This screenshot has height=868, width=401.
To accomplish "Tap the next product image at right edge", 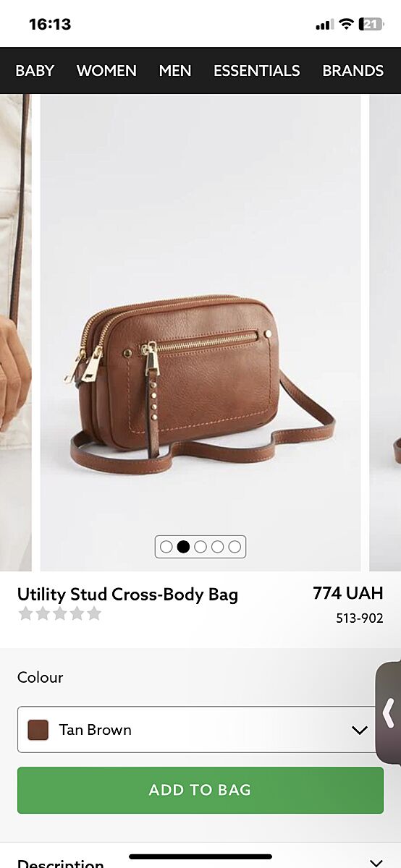I will (x=385, y=333).
